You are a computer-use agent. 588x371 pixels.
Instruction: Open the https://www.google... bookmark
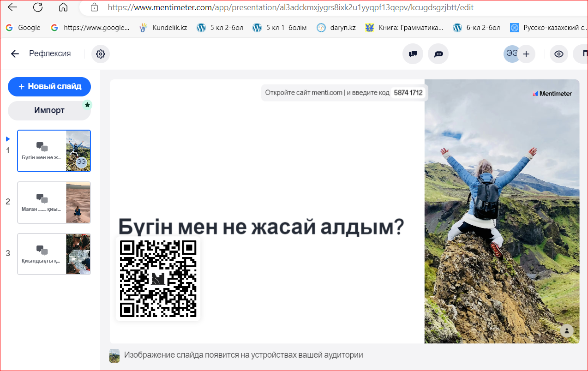click(x=90, y=28)
